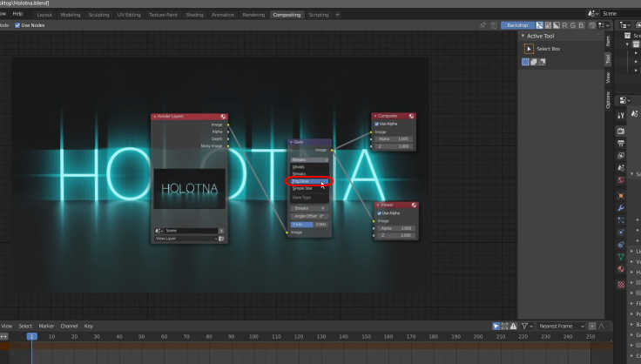Viewport: 641px width, 364px height.
Task: Select the Fog Glow glare type
Action: [x=309, y=181]
